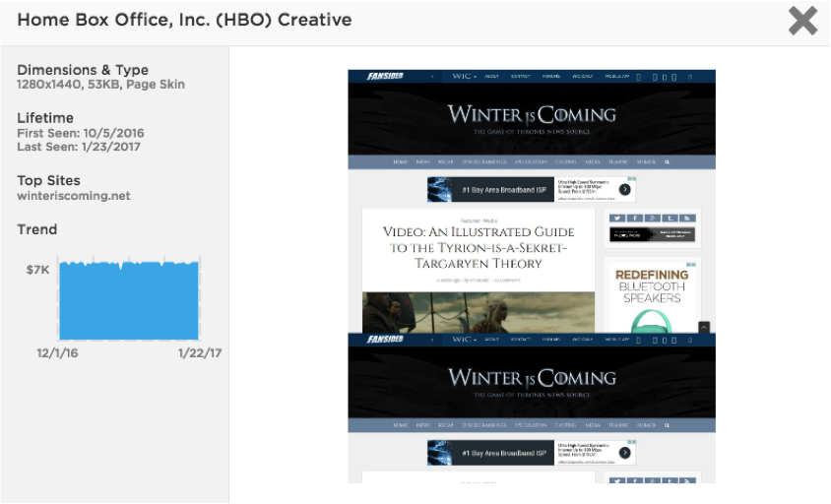Click the blue Trend spending chart
The width and height of the screenshot is (831, 504).
click(129, 300)
